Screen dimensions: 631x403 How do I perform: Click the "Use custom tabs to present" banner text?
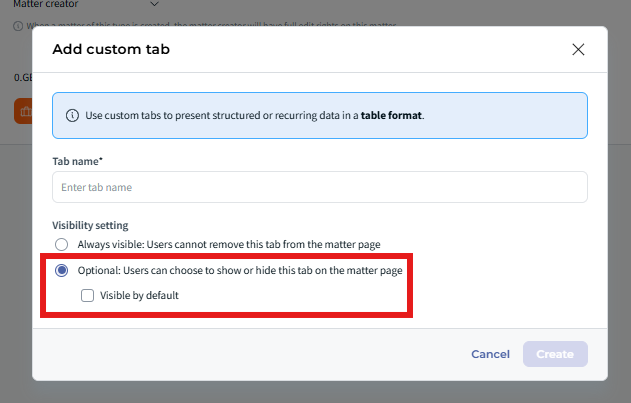click(220, 115)
